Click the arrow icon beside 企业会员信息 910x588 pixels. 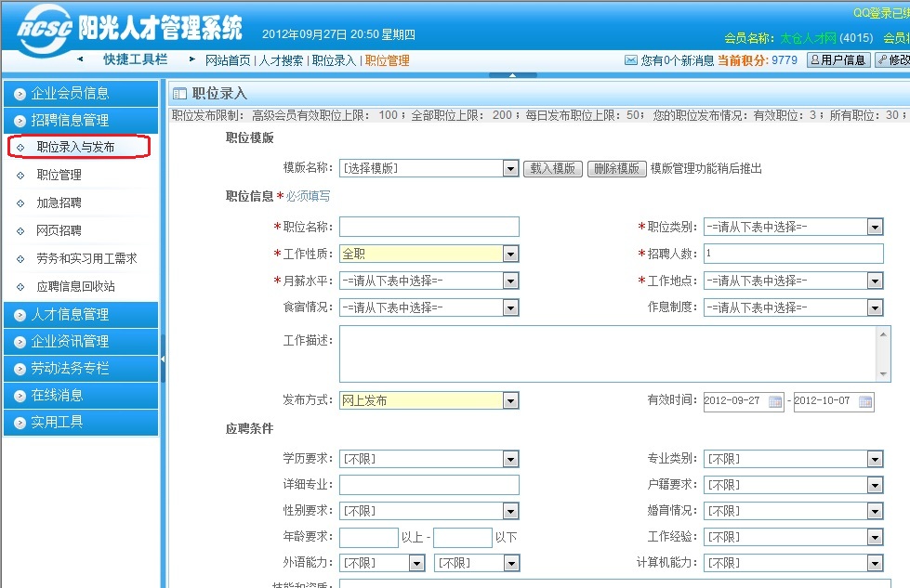pyautogui.click(x=20, y=94)
